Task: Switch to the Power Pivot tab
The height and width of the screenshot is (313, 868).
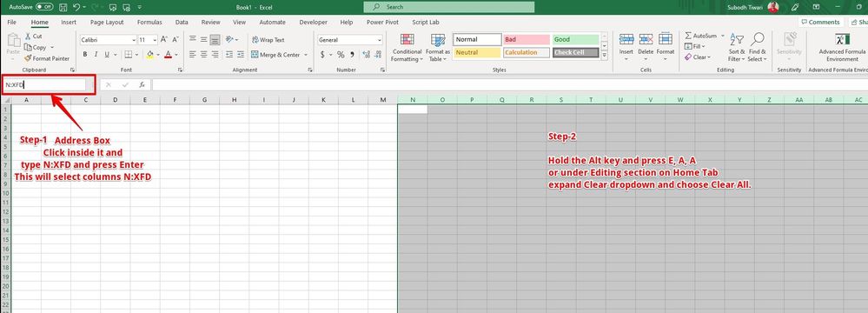Action: 382,22
